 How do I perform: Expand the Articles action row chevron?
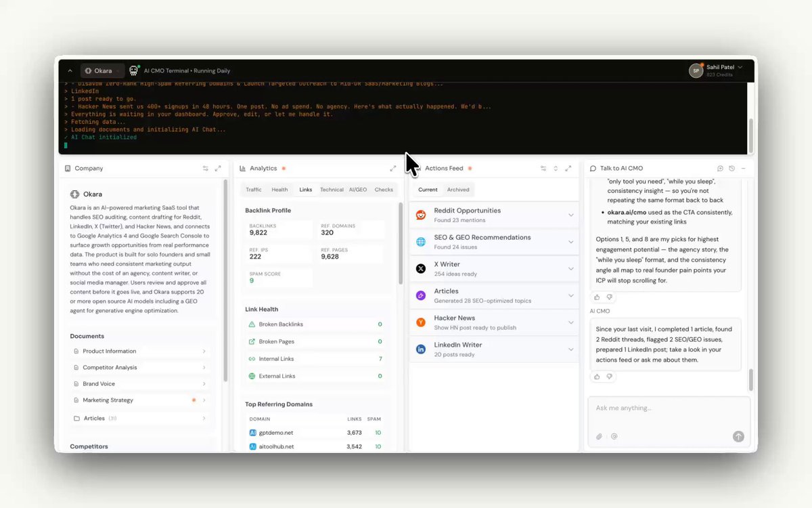570,295
